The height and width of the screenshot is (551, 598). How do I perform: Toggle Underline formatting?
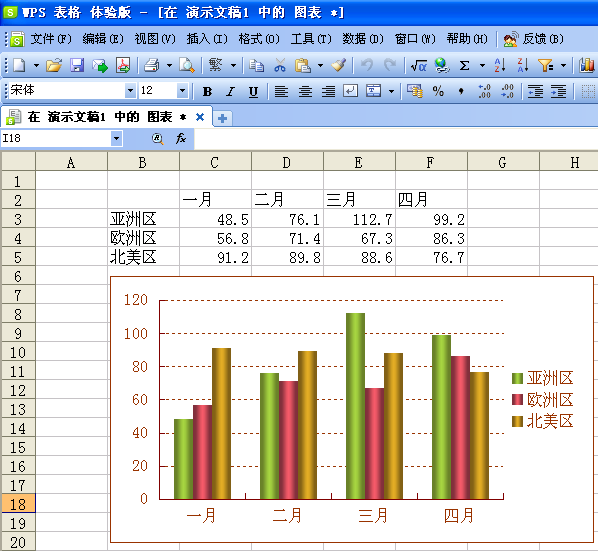(253, 92)
